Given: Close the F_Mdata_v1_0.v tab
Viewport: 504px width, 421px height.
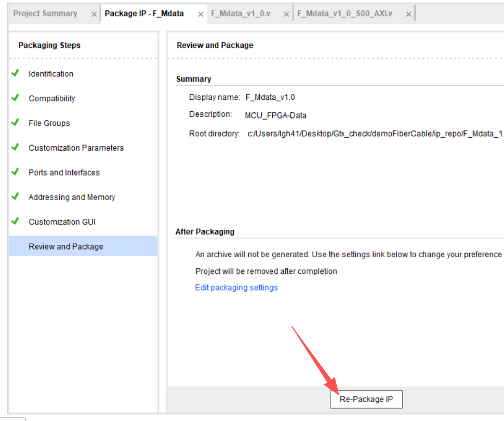Looking at the screenshot, I should point(286,14).
